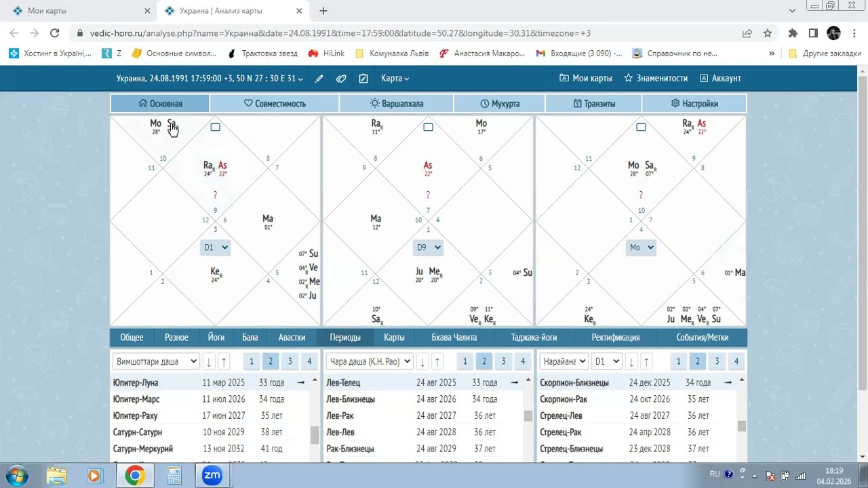
Task: Open the Периоды section
Action: 345,338
